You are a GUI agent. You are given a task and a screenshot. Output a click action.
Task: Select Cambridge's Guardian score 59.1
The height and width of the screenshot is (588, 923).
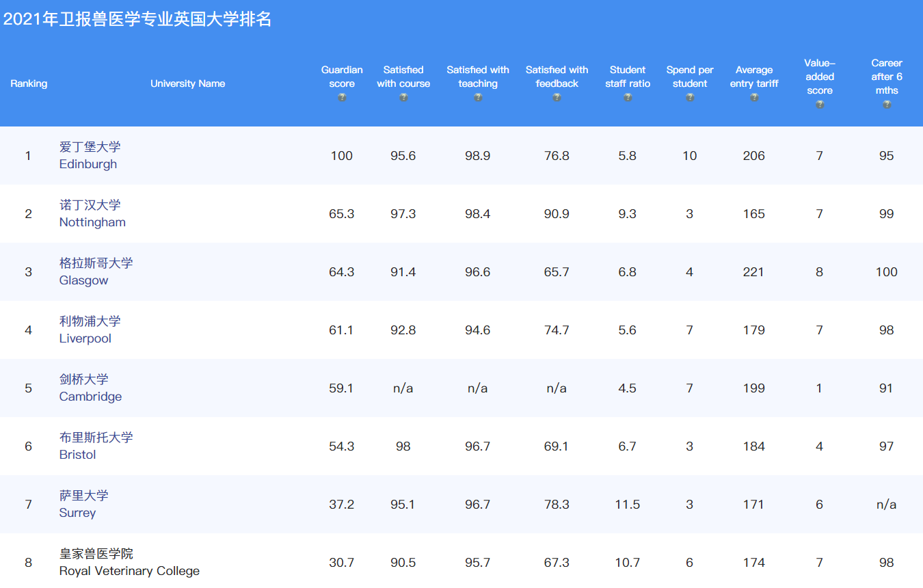(342, 388)
